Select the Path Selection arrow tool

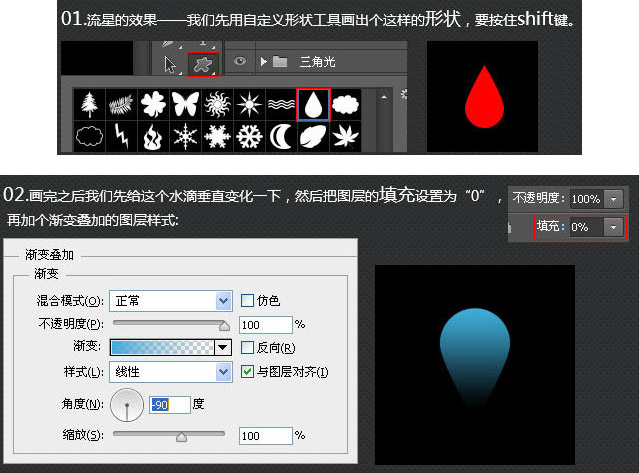(172, 63)
